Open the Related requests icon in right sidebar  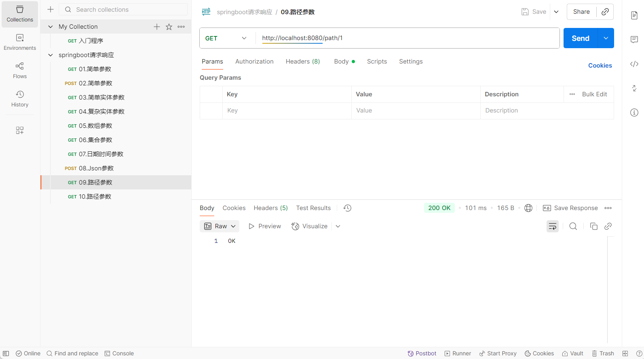point(634,88)
